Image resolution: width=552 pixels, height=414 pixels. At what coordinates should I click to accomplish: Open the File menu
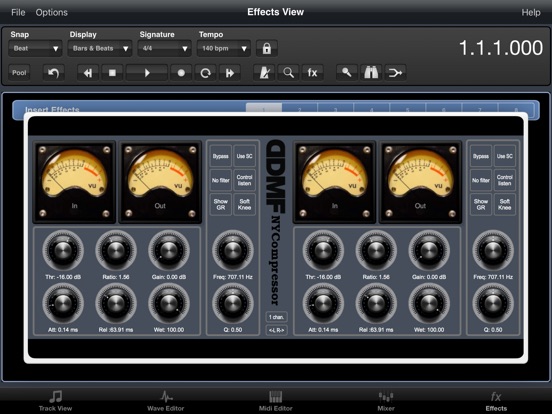coord(18,12)
